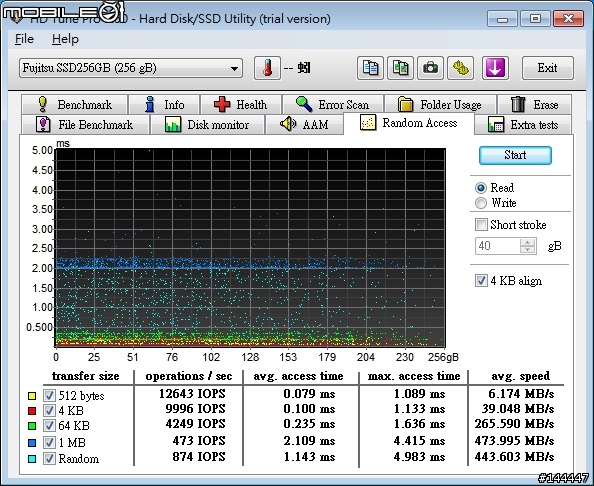Copy screenshot to clipboard icon
The image size is (594, 486).
pos(400,68)
